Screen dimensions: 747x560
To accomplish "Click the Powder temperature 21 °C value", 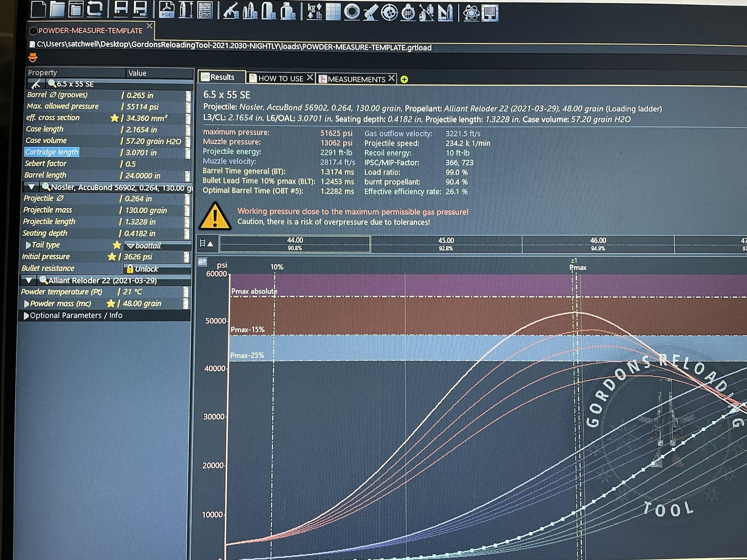I will [x=132, y=292].
